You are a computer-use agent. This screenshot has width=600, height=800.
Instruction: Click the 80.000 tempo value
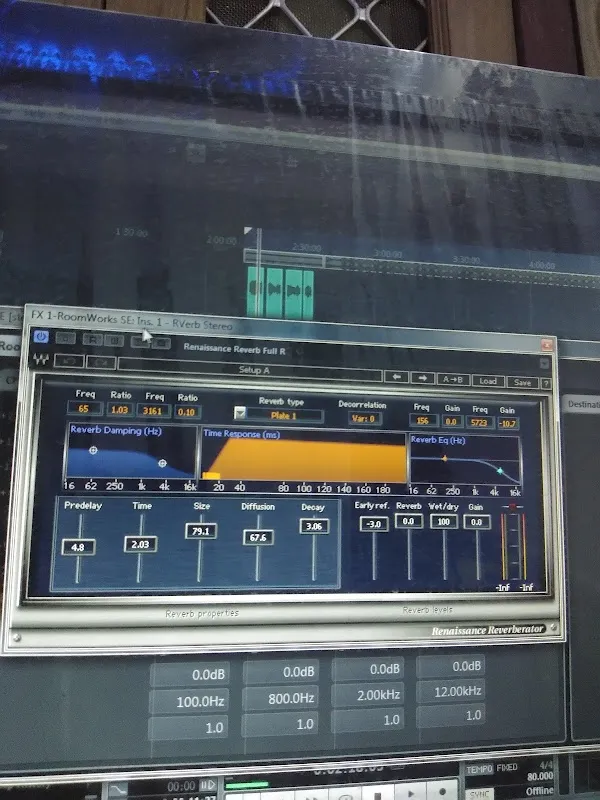[540, 776]
